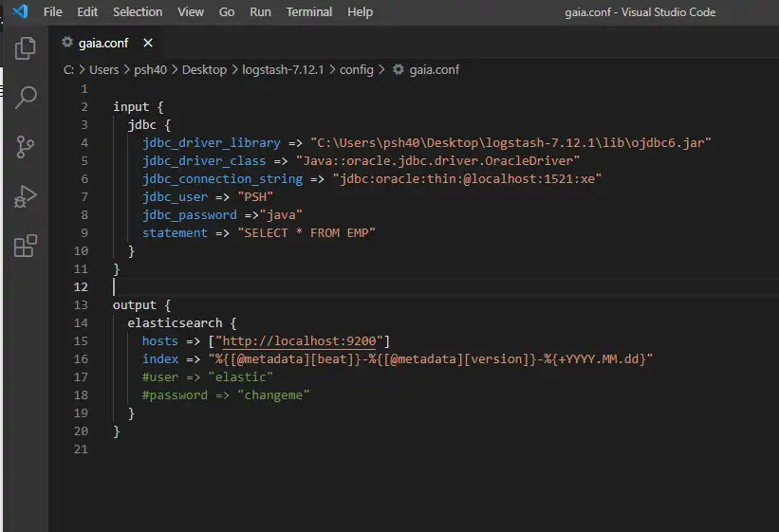The height and width of the screenshot is (532, 779).
Task: Click jdbc_user keyword
Action: (175, 197)
